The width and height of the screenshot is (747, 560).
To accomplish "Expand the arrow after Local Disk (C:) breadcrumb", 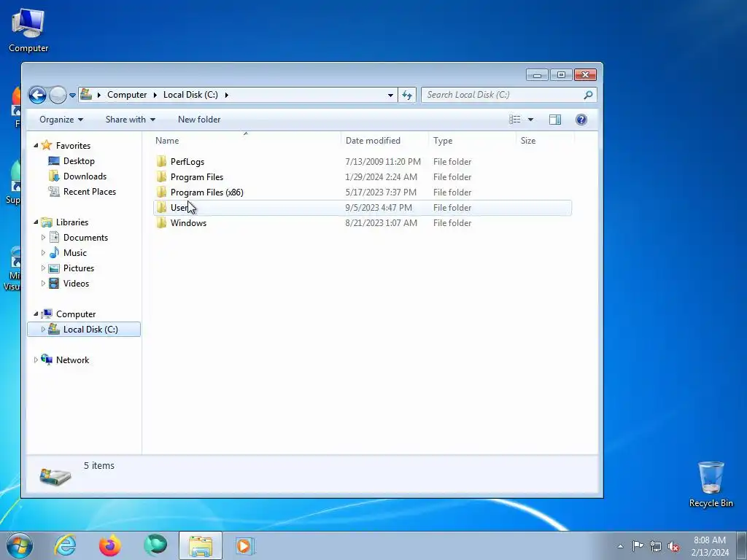I will point(226,95).
